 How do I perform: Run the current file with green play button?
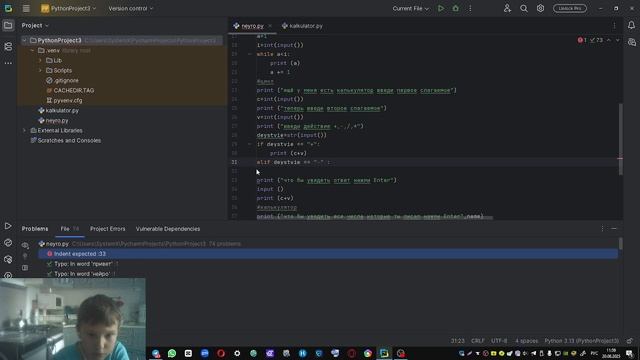pyautogui.click(x=441, y=8)
